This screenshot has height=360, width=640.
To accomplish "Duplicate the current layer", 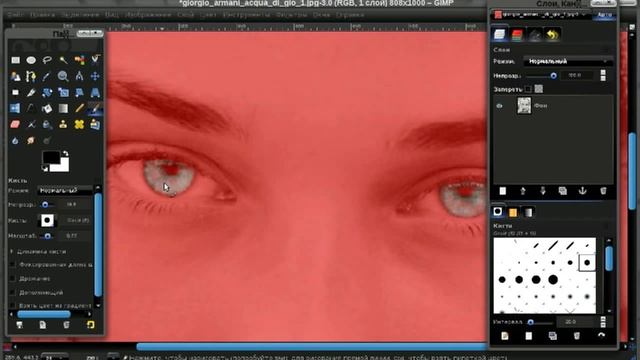I will (x=563, y=191).
